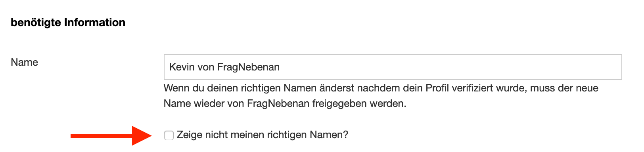This screenshot has width=644, height=152.
Task: Click the word "Profil" in the hint text
Action: [x=437, y=88]
